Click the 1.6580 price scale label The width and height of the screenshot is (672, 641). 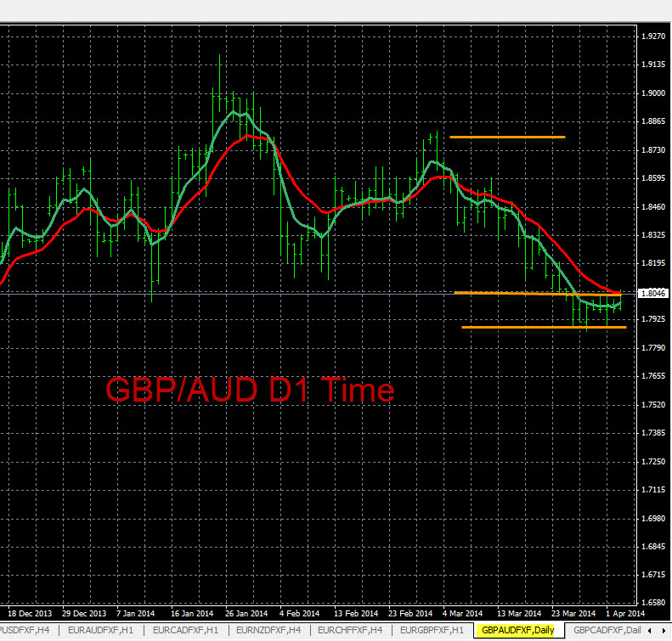[x=653, y=603]
